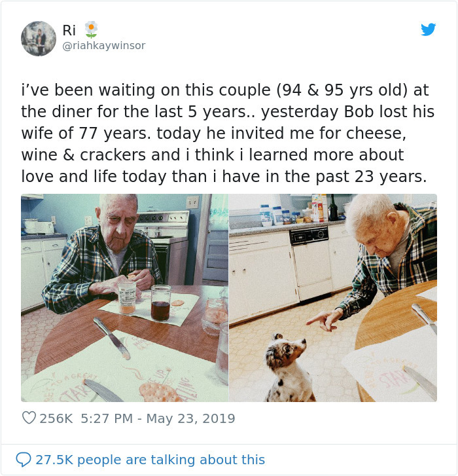This screenshot has width=458, height=476.
Task: Click the dark wine glass in left photo
Action: [x=160, y=302]
